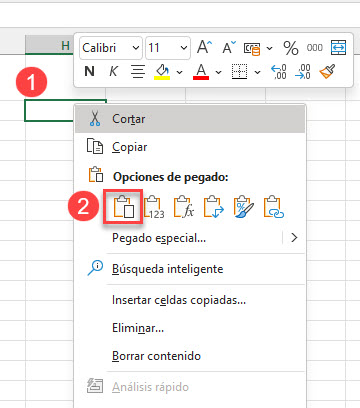Viewport: 360px width, 408px height.
Task: Select the Paste Formatting brush icon
Action: click(244, 207)
